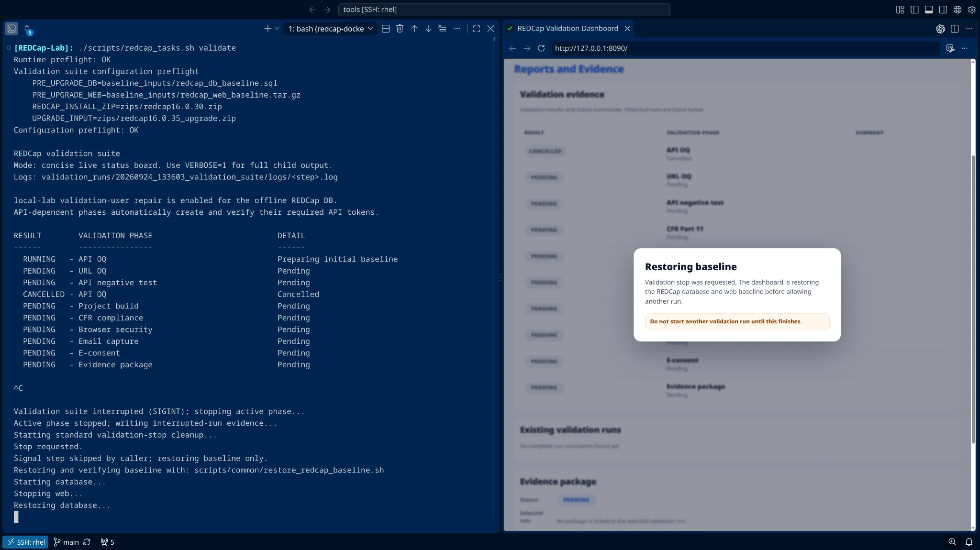Toggle the primary sidebar layout
Viewport: 980px width, 550px height.
[914, 10]
